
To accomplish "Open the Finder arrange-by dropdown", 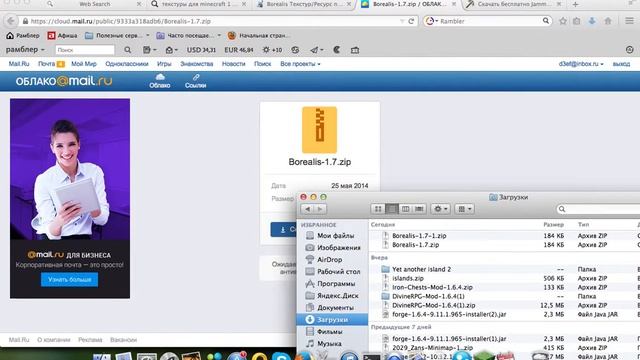I will pyautogui.click(x=464, y=209).
